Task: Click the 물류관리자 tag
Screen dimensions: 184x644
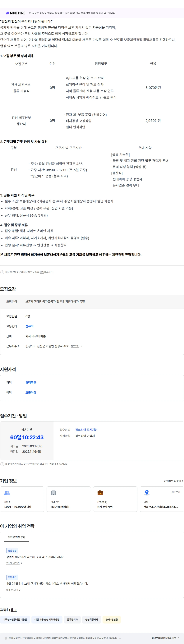Action: click(72, 619)
